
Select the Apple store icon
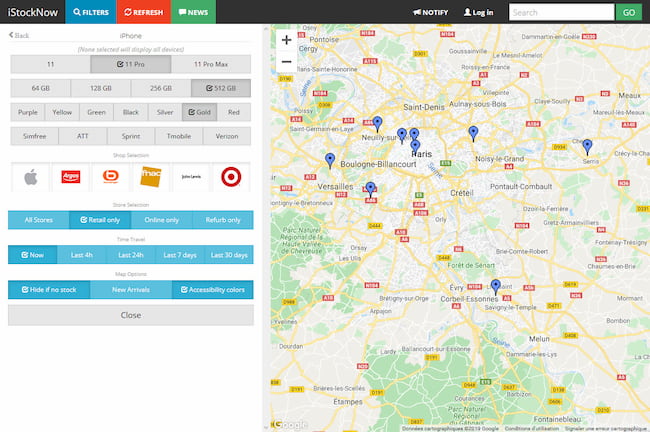click(x=31, y=177)
